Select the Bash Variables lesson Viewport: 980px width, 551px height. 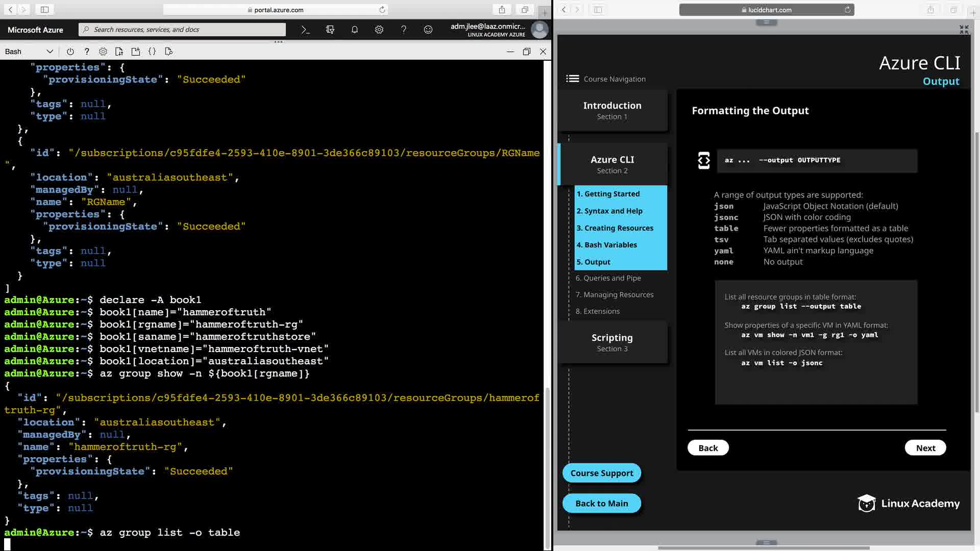[606, 245]
